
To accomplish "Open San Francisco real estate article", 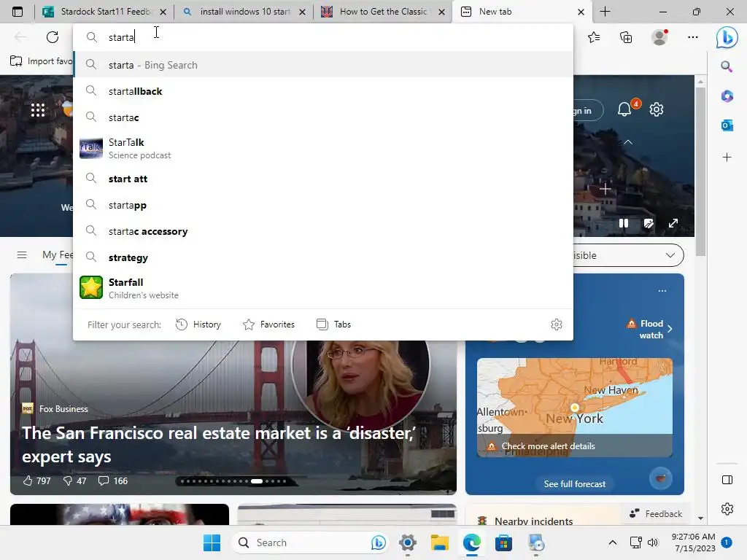I will tap(219, 444).
